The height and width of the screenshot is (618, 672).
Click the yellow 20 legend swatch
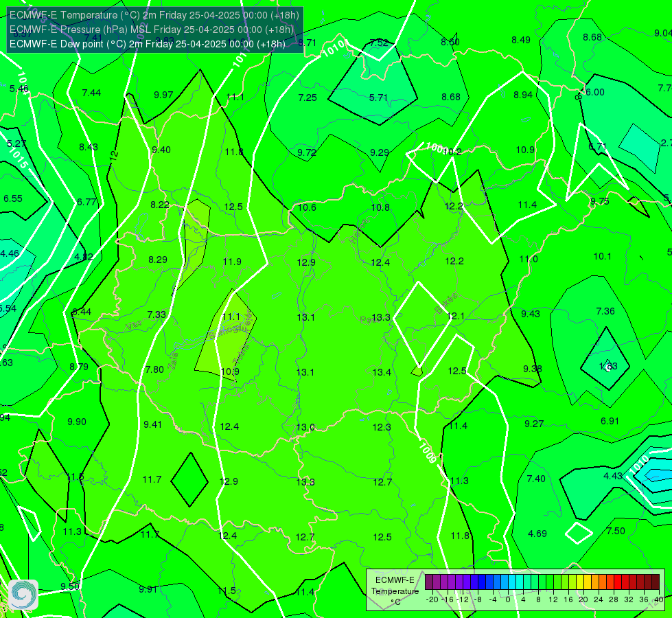coord(580,582)
